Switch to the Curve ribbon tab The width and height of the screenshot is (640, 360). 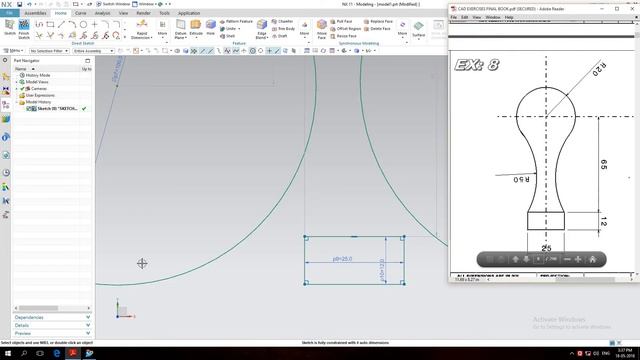80,13
